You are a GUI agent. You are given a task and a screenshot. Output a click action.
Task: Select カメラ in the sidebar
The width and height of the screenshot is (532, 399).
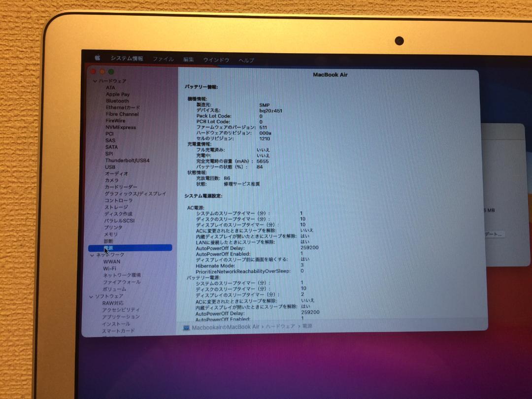pyautogui.click(x=112, y=180)
